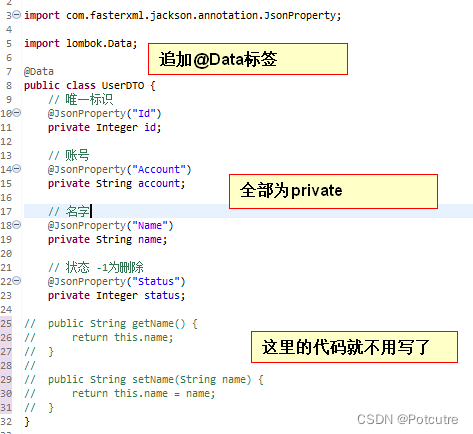Click the commented 'return this.name;' on line 26
This screenshot has width=473, height=434.
click(123, 337)
